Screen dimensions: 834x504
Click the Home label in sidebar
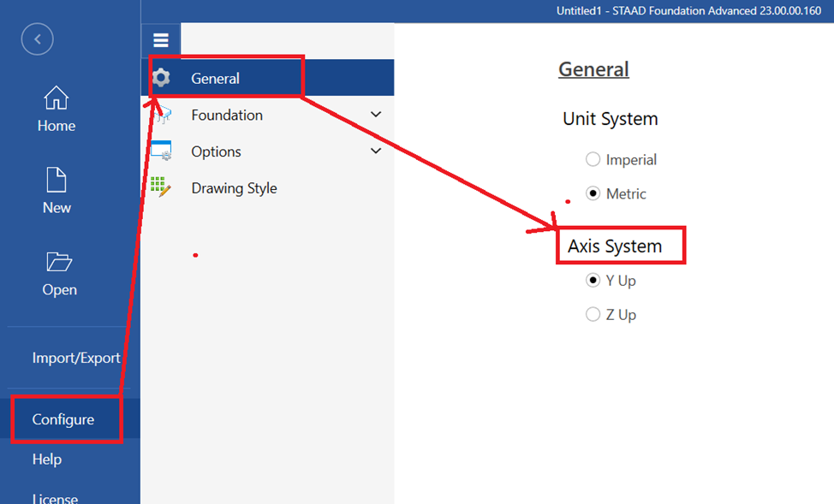click(x=57, y=126)
